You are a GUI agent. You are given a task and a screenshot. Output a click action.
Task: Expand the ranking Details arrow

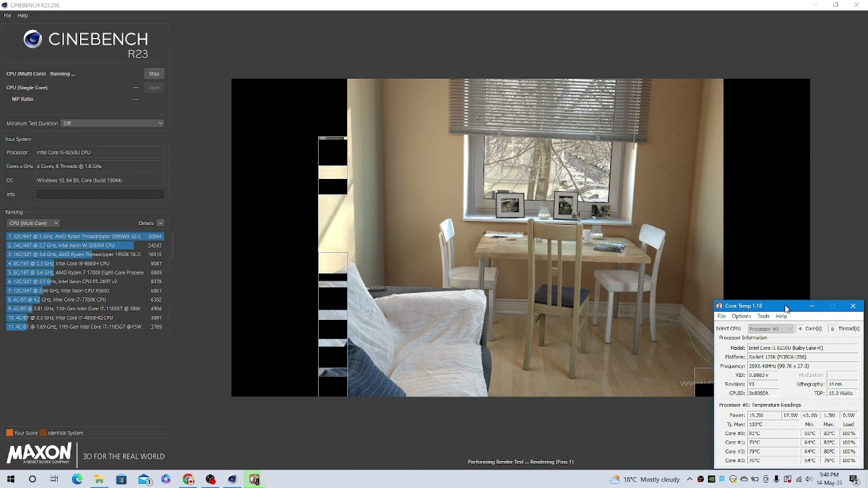click(x=161, y=223)
